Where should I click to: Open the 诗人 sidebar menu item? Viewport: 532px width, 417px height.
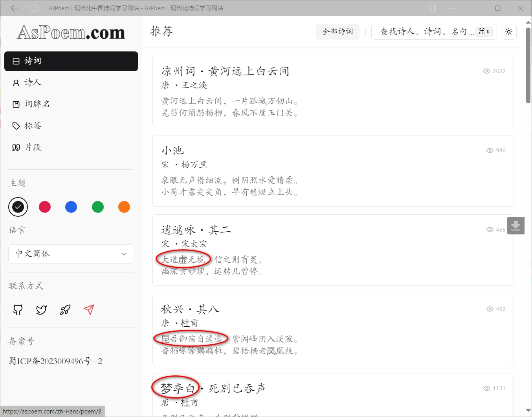tap(33, 82)
